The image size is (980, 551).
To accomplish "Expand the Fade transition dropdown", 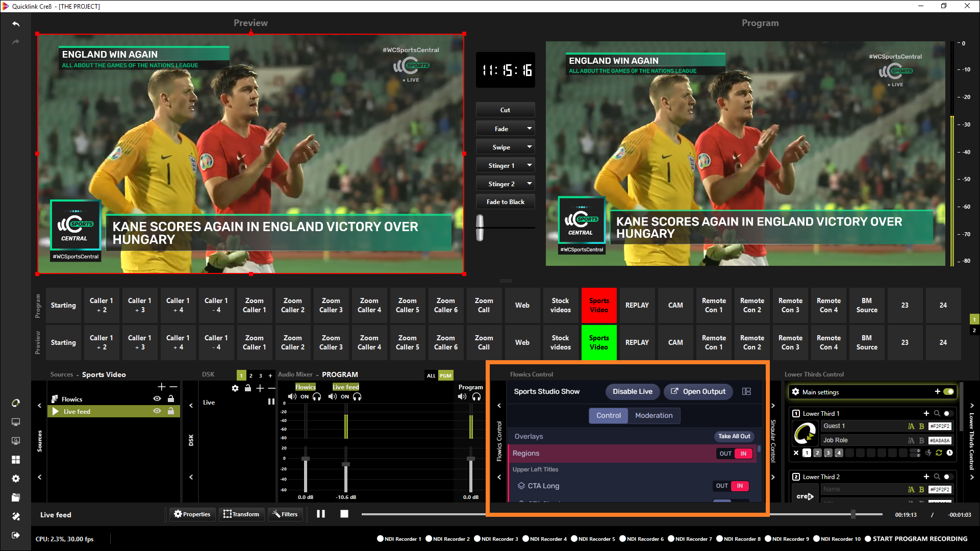I will [529, 129].
